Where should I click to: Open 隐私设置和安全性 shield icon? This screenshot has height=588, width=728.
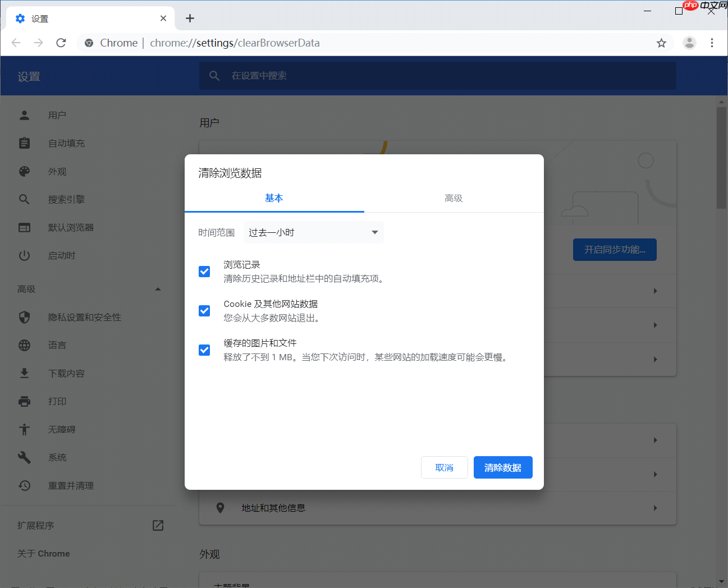point(24,317)
